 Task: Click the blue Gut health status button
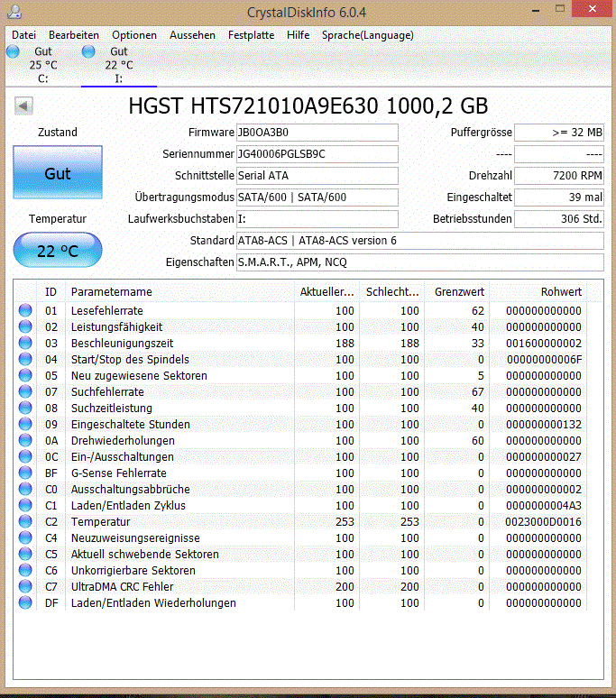58,173
